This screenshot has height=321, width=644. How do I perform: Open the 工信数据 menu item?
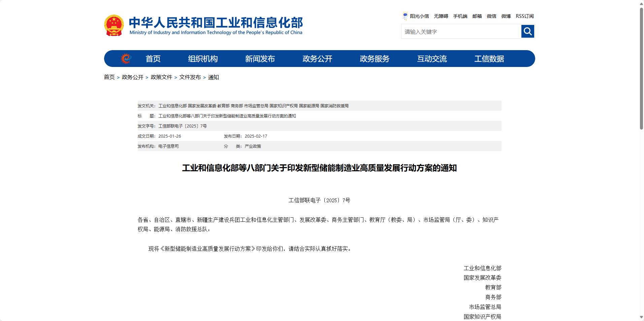point(489,59)
